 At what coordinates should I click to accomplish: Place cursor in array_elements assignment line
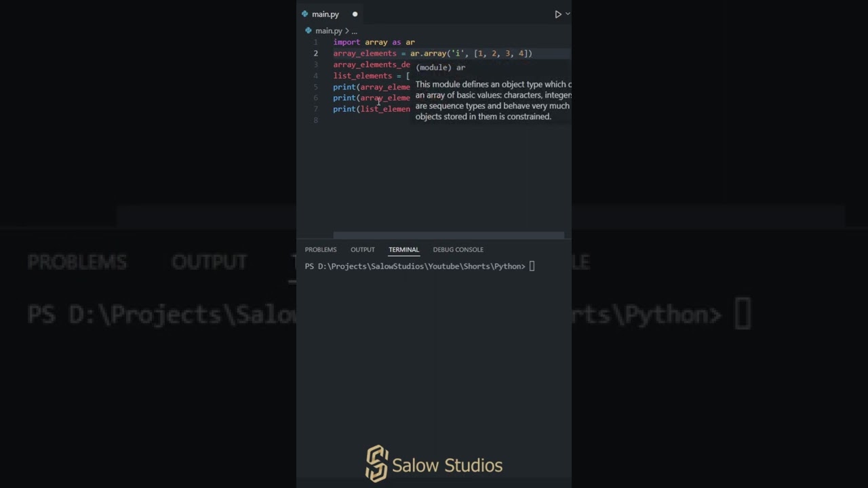tap(433, 54)
